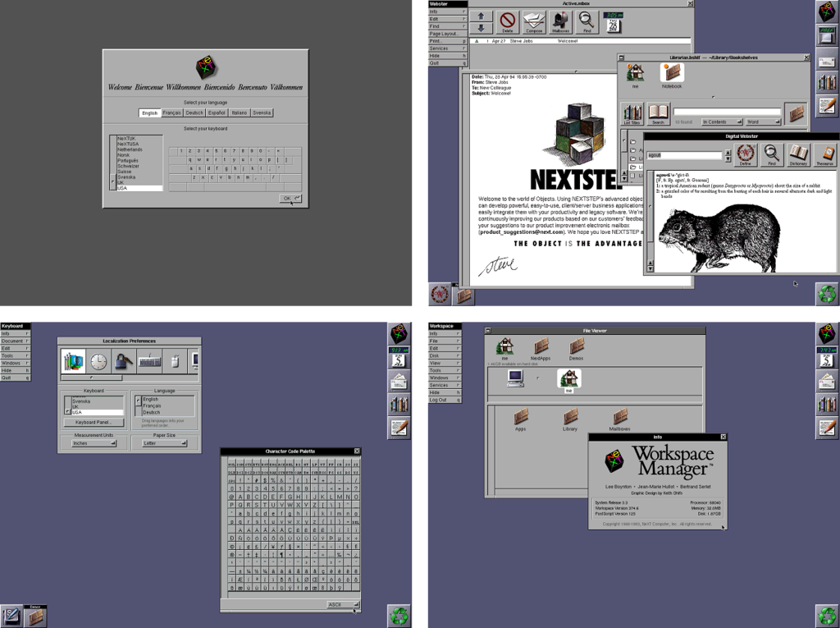The width and height of the screenshot is (840, 628).
Task: Toggle the English language button on welcome screen
Action: (x=150, y=112)
